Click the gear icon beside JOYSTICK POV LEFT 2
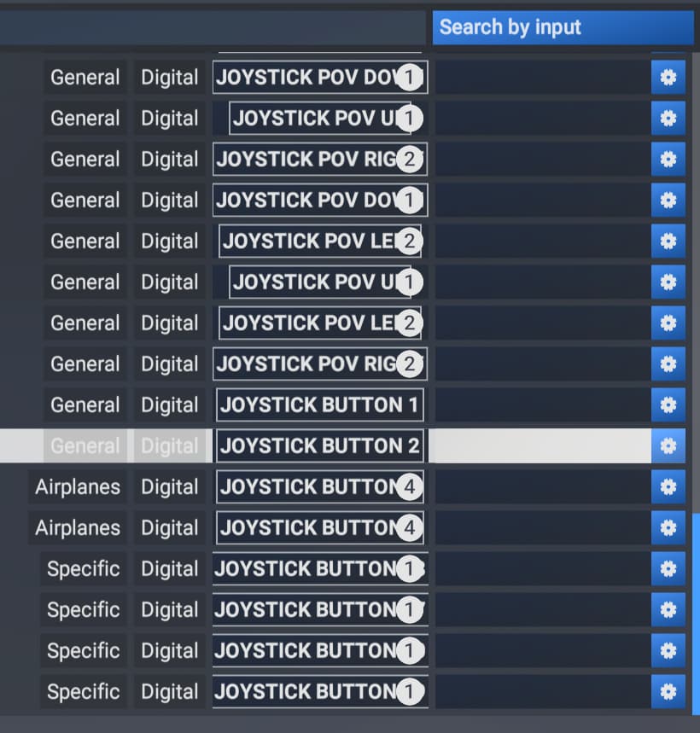 [x=668, y=241]
